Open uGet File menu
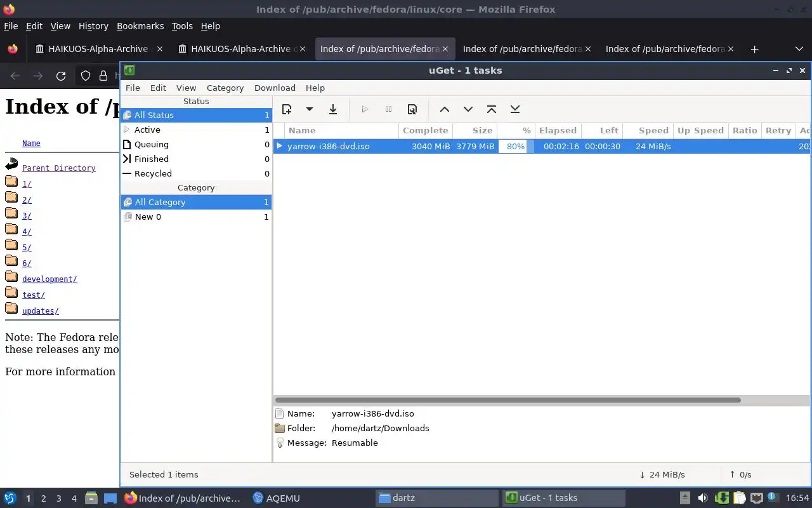 pyautogui.click(x=133, y=88)
